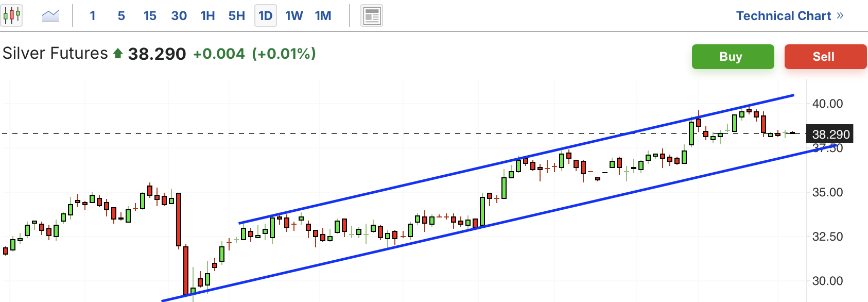The image size is (868, 302).
Task: Select the 15 minute interval
Action: pyautogui.click(x=150, y=16)
